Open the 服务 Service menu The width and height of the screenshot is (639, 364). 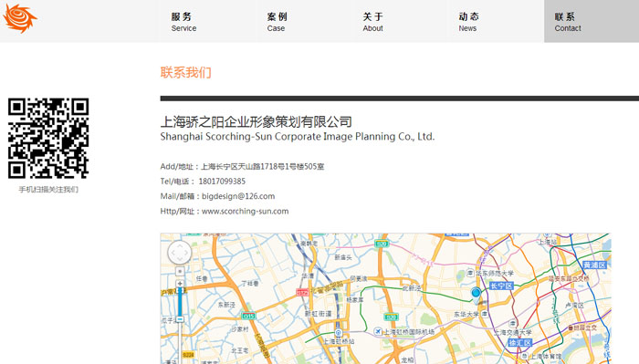pos(183,22)
